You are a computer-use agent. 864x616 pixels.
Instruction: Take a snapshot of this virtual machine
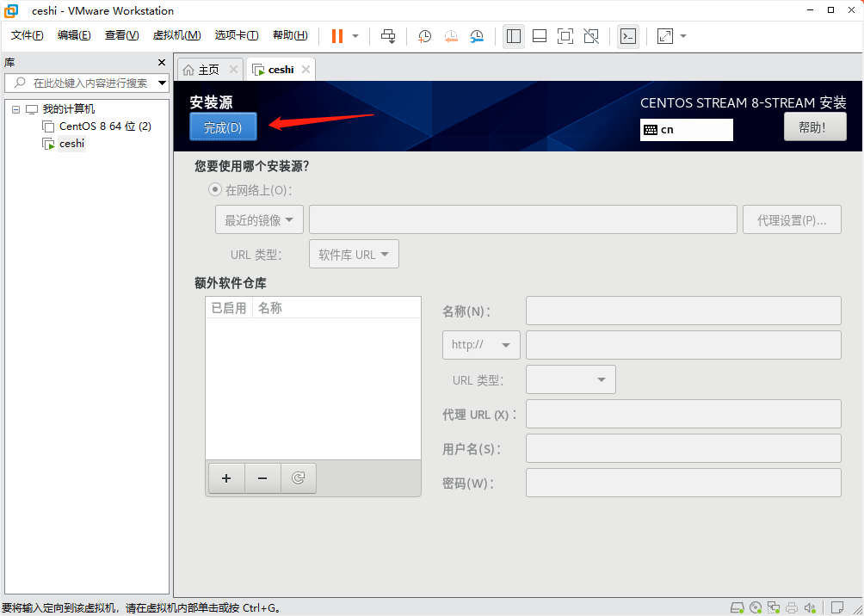coord(424,36)
